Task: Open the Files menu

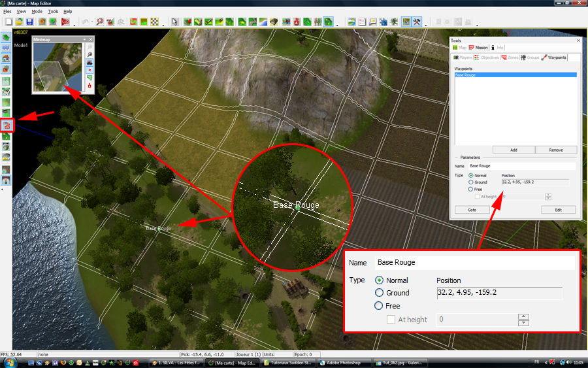Action: (7, 12)
